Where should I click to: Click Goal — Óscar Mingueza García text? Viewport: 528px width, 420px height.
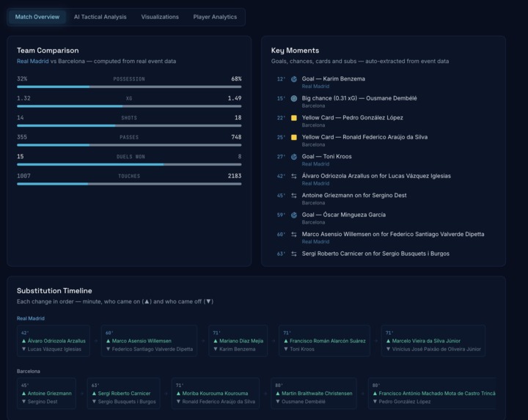click(344, 215)
